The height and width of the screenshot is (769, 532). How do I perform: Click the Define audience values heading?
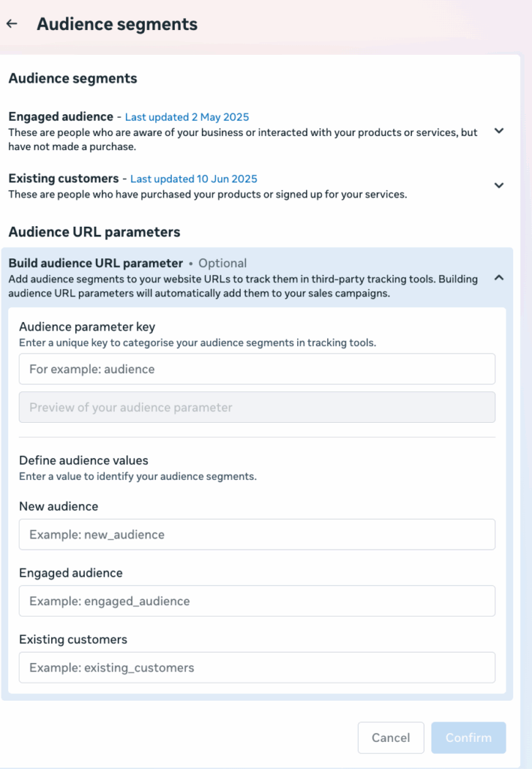tap(83, 460)
